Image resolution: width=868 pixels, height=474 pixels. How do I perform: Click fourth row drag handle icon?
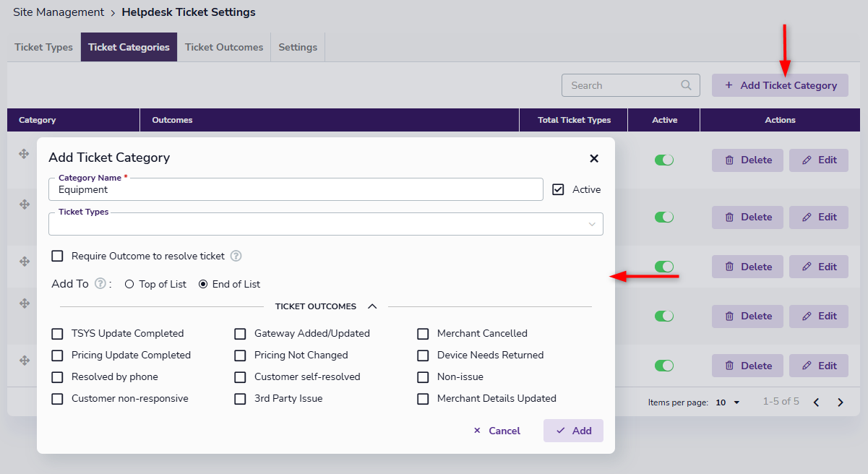[24, 303]
